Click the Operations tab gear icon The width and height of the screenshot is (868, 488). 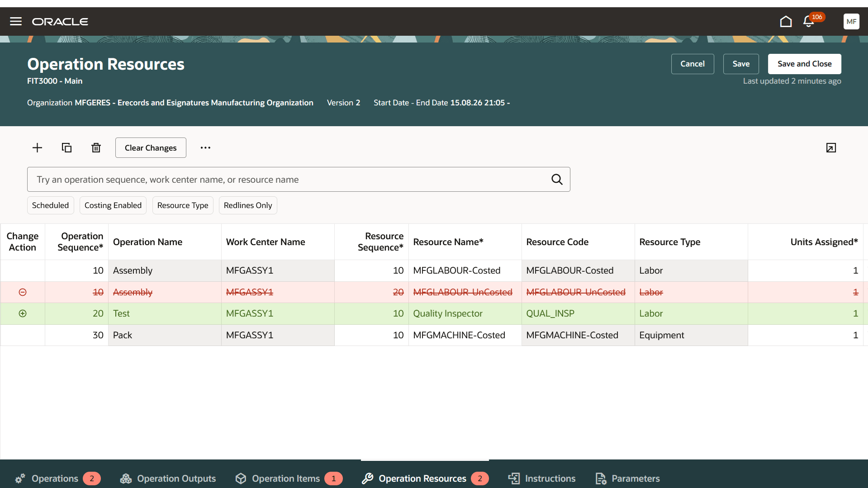tap(20, 479)
